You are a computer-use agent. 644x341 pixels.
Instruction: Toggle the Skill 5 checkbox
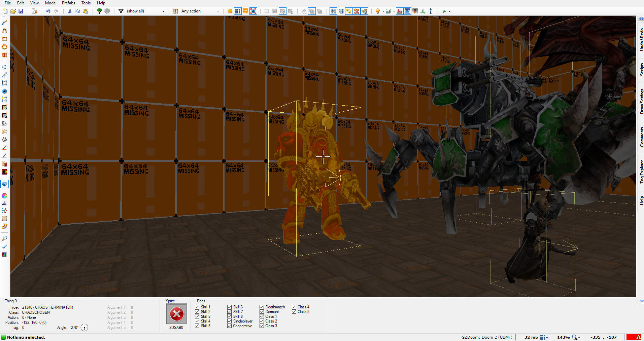click(x=197, y=326)
